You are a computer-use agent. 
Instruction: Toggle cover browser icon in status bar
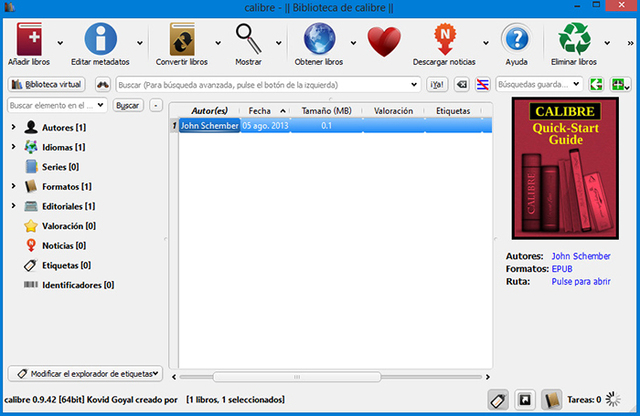525,400
